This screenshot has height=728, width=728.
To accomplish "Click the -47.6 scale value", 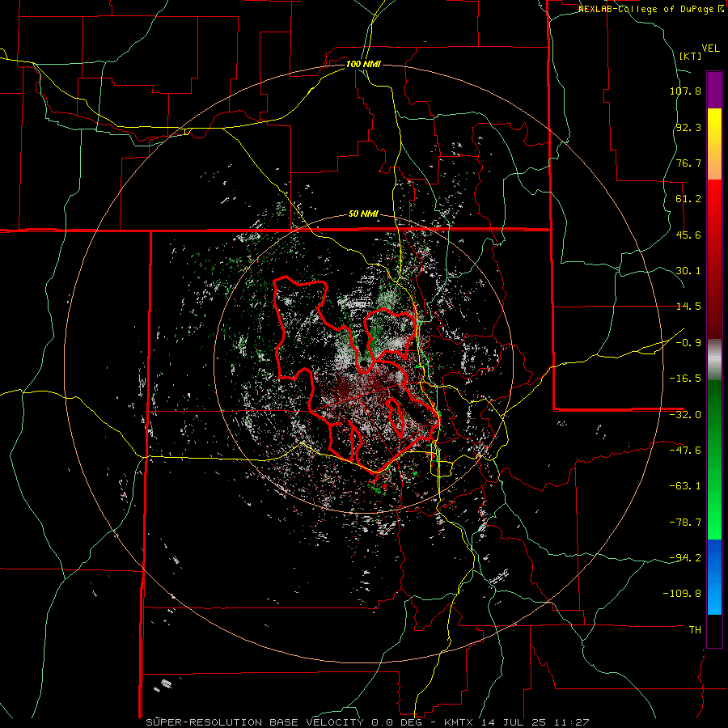I will (685, 451).
